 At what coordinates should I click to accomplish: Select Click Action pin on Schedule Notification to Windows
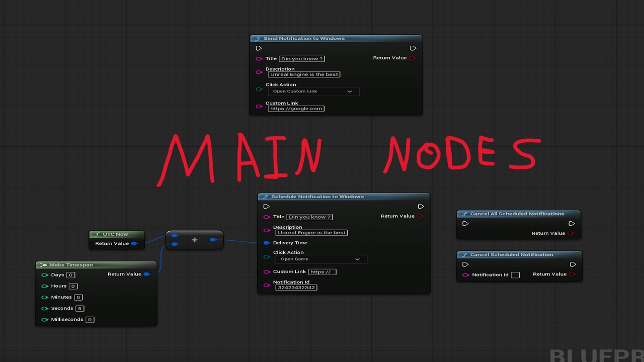point(267,257)
